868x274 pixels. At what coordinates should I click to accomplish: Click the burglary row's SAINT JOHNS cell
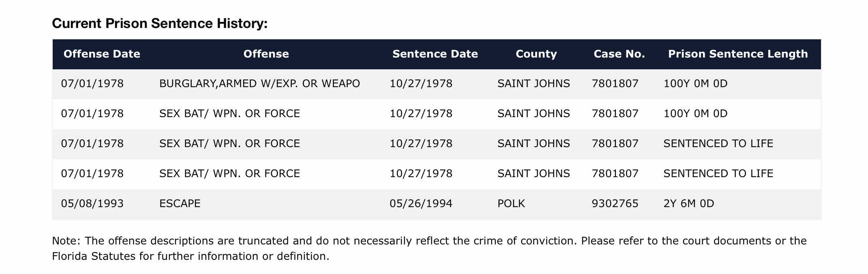point(534,84)
